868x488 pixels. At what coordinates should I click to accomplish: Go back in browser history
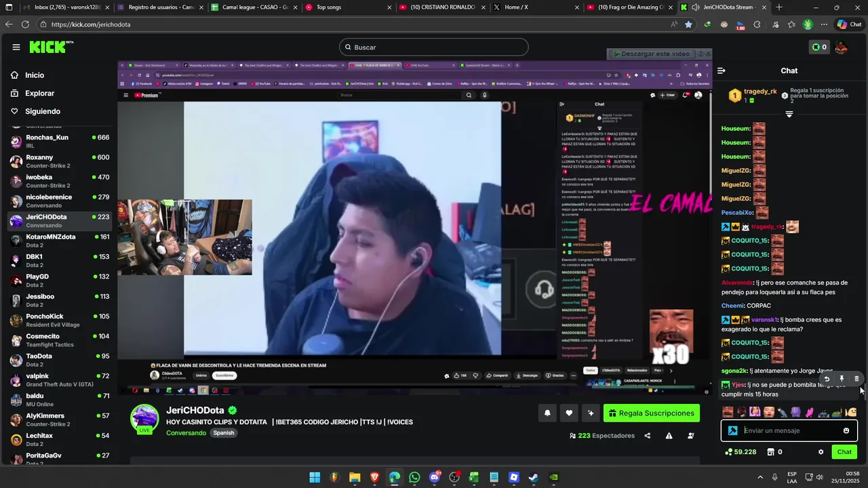pyautogui.click(x=9, y=24)
